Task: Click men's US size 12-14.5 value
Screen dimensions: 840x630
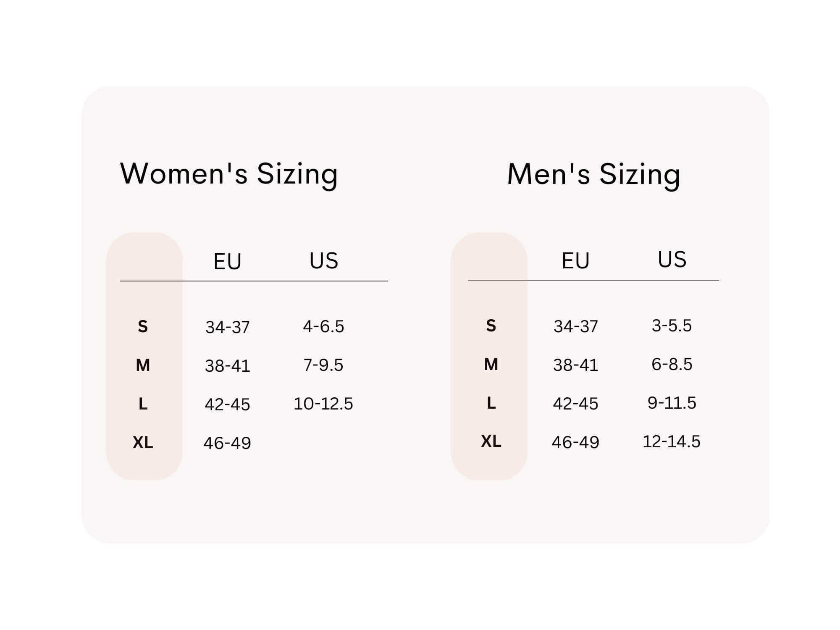Action: [672, 441]
